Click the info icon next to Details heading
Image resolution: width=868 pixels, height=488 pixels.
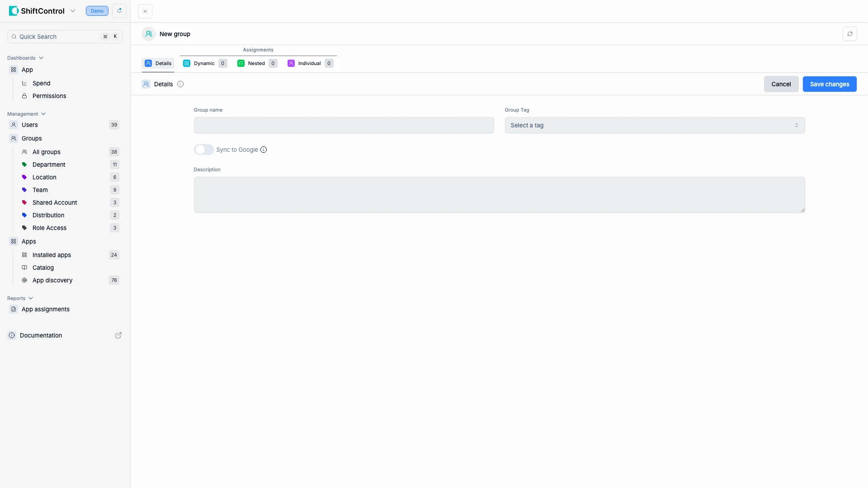coord(180,84)
